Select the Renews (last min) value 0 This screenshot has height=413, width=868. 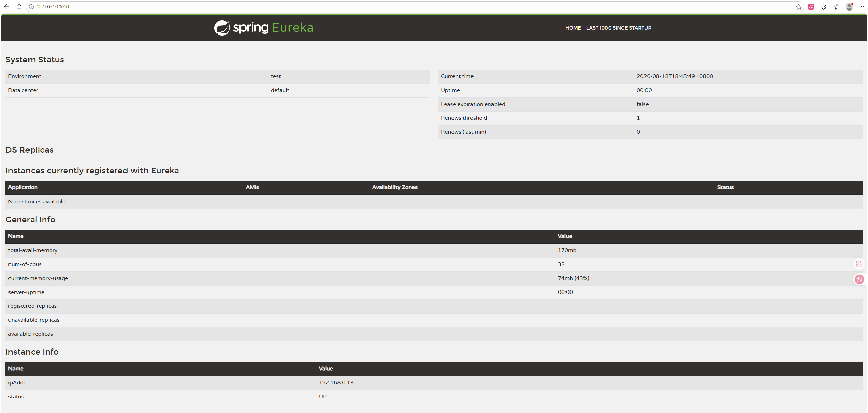[638, 132]
